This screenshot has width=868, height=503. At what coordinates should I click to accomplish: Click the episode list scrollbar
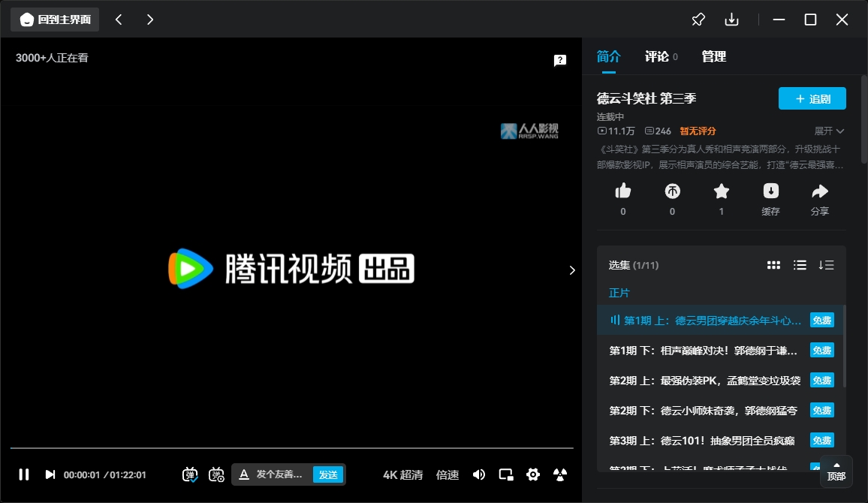pyautogui.click(x=844, y=346)
